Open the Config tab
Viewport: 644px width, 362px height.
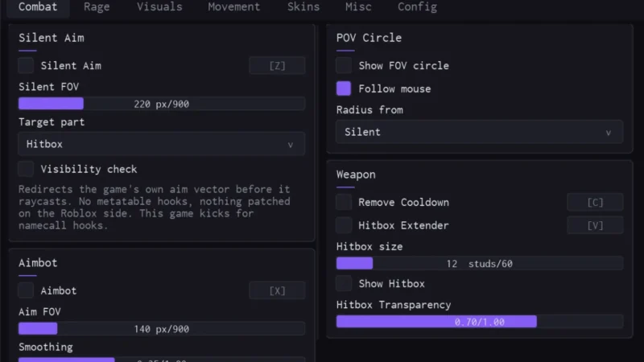tap(417, 7)
